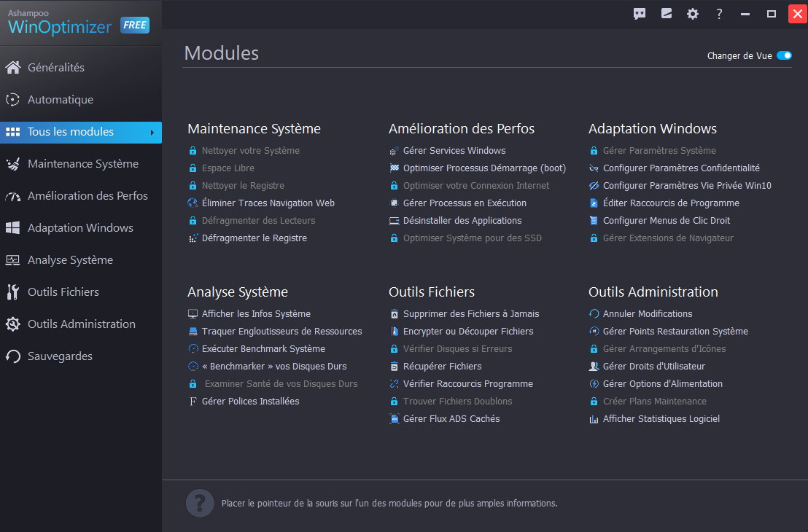The image size is (808, 532).
Task: Expand the Tous les modules arrow
Action: click(x=152, y=133)
